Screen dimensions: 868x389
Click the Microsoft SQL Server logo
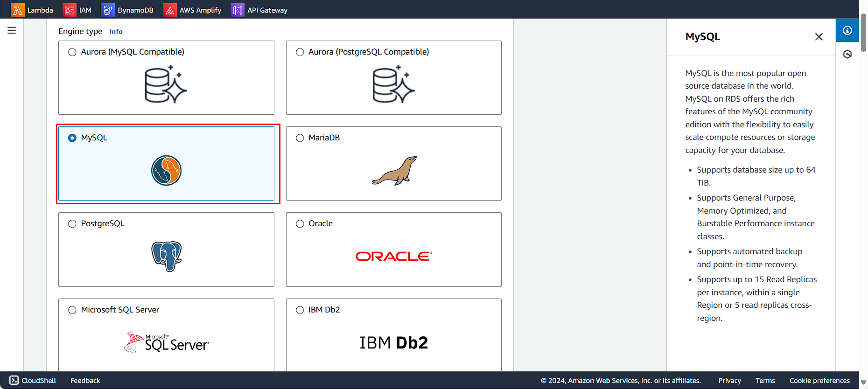coord(167,342)
